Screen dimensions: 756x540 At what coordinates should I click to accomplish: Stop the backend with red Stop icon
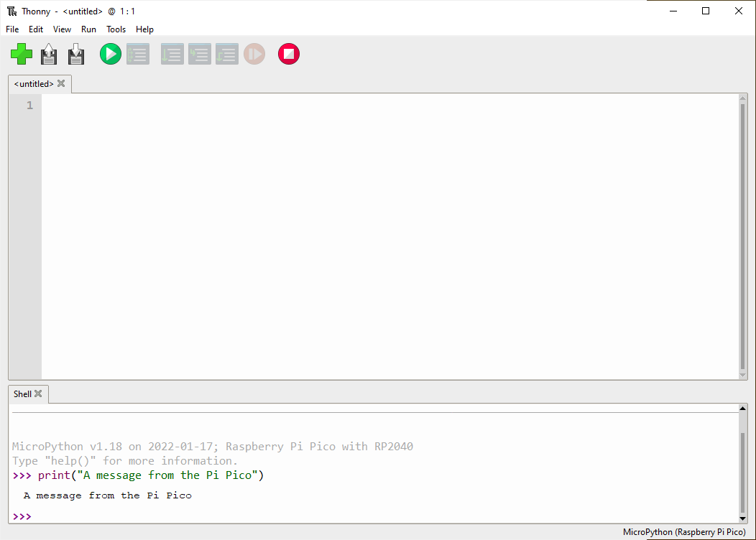289,54
